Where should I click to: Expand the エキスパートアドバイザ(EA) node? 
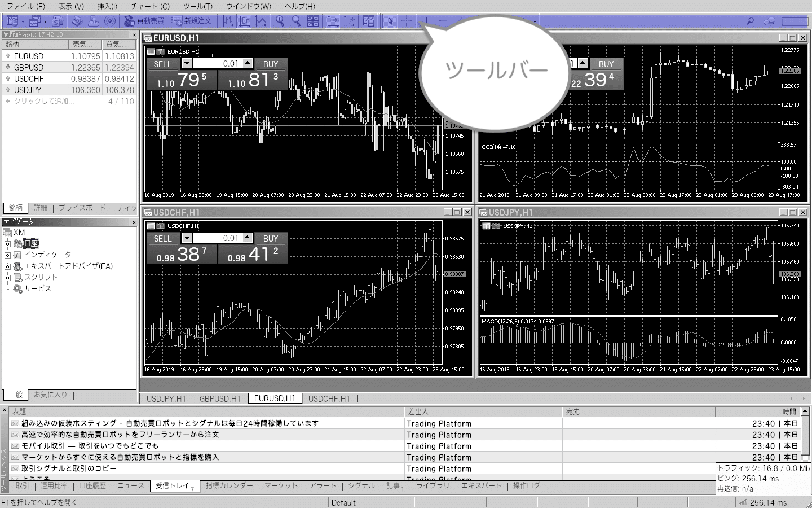[7, 266]
